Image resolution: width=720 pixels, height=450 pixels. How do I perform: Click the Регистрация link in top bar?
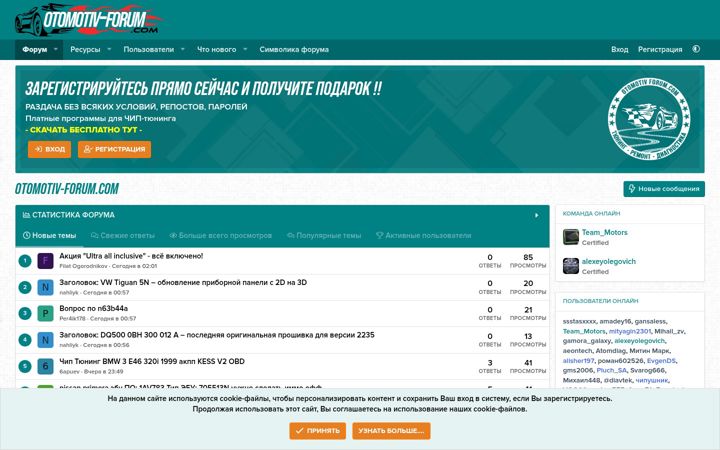[660, 50]
